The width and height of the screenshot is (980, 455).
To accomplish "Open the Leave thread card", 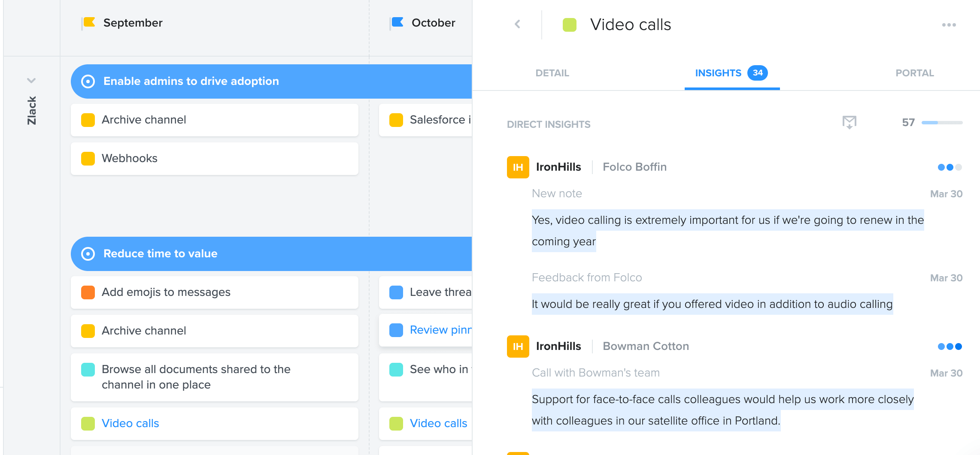I will tap(425, 292).
